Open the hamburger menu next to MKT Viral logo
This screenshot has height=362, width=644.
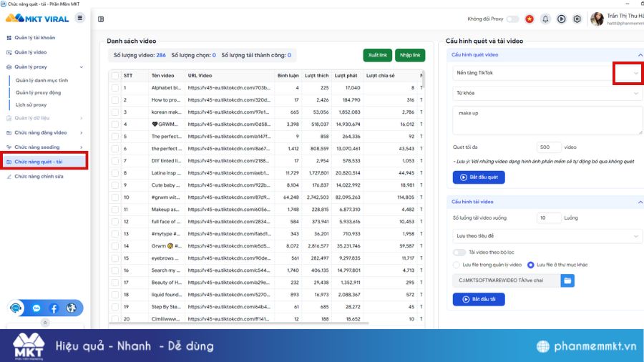pos(79,18)
